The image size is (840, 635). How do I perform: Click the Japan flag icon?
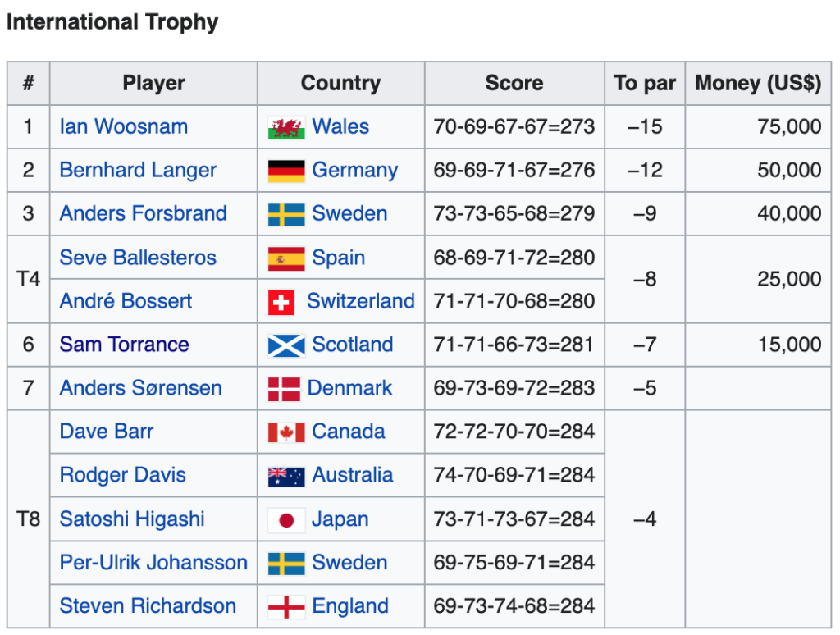(286, 520)
